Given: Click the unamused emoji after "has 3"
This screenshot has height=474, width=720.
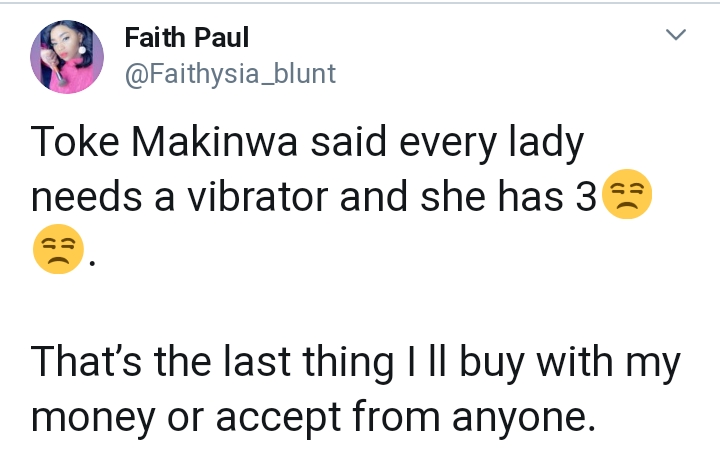Looking at the screenshot, I should tap(626, 196).
